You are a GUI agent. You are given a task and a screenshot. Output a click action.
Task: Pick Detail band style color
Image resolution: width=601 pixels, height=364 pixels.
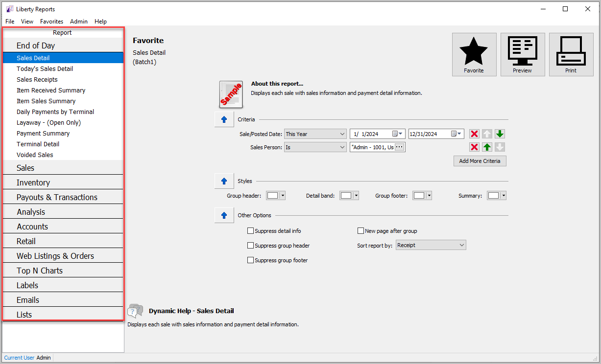(x=350, y=196)
